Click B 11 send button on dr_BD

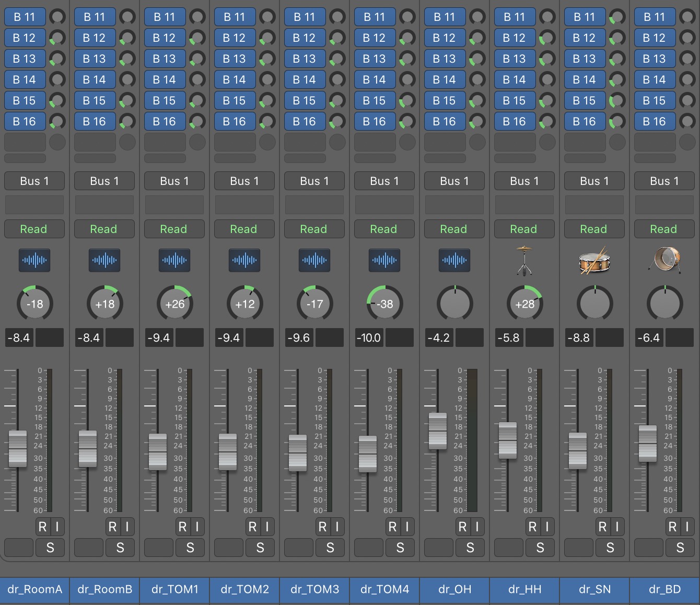pos(654,17)
